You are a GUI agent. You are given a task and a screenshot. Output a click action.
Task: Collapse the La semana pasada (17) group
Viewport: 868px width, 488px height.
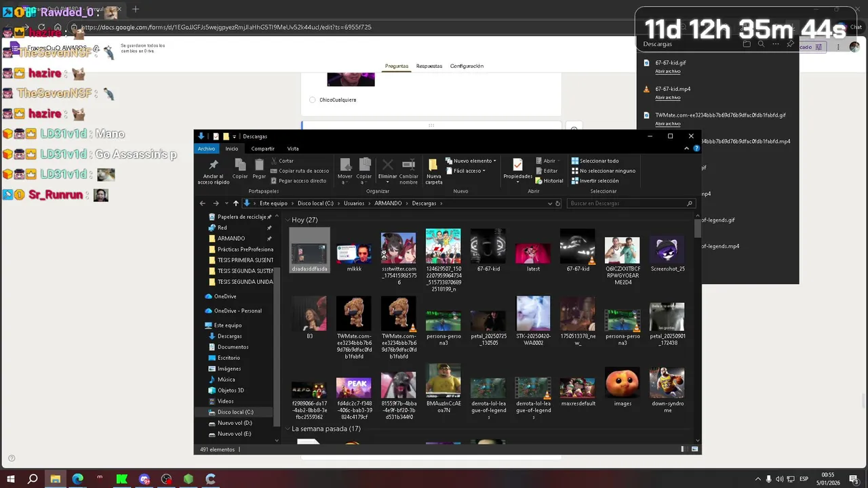click(x=288, y=429)
